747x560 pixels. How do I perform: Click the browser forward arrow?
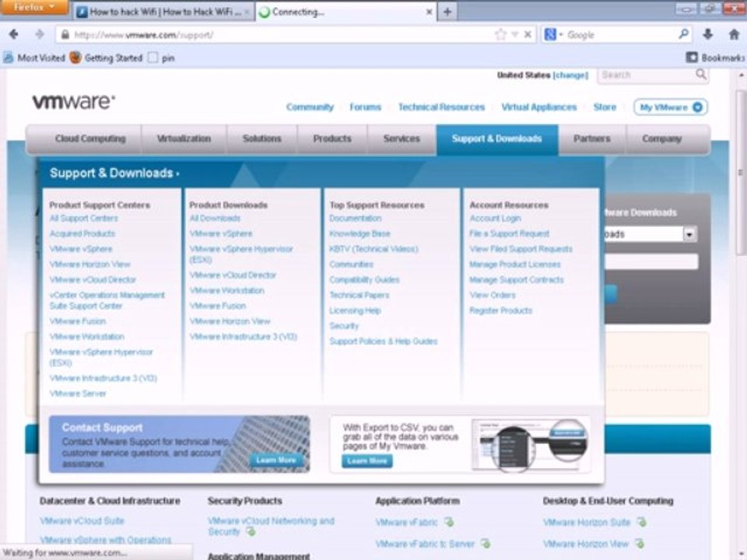click(x=40, y=34)
